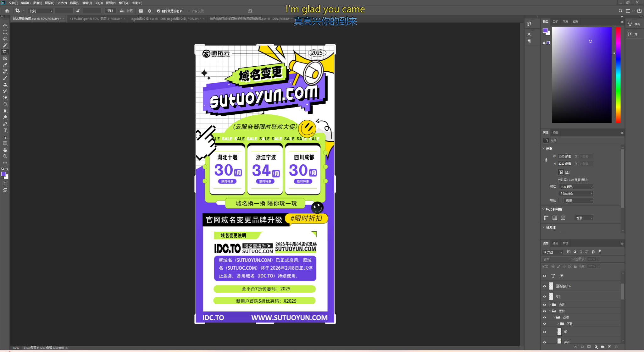Open the RGB color mode dropdown
This screenshot has height=352, width=644.
[x=576, y=187]
